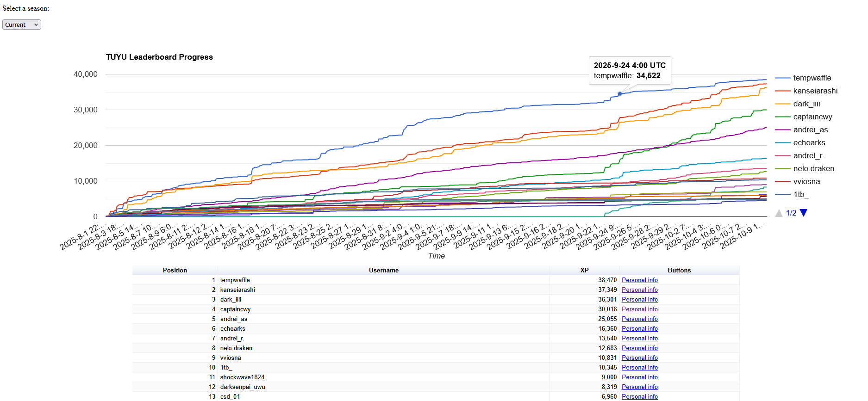Image resolution: width=868 pixels, height=401 pixels.
Task: Open Personal info for andrei_as
Action: (x=640, y=319)
